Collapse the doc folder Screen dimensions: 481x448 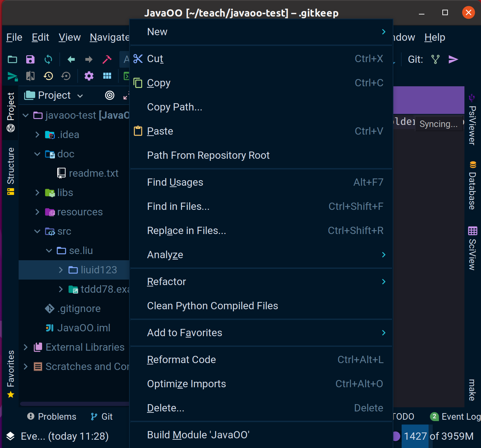[37, 154]
